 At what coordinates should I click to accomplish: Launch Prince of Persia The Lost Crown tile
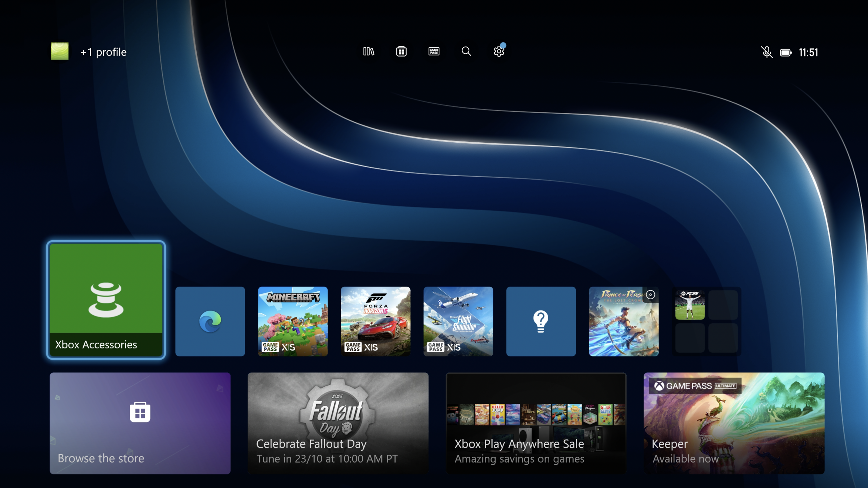(624, 321)
